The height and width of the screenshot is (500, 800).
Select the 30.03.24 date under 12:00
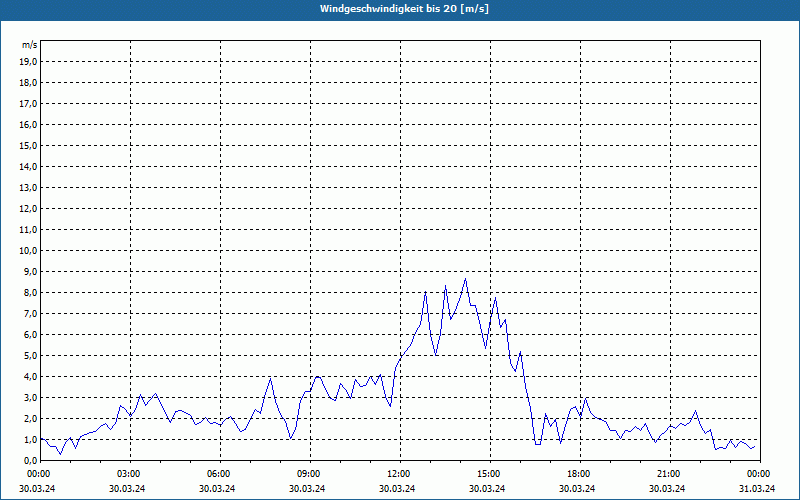point(397,489)
